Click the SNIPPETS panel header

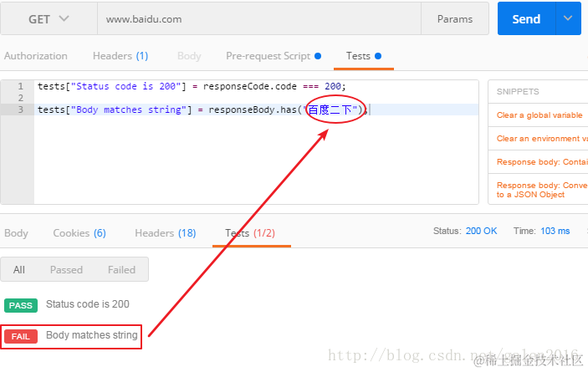coord(518,92)
